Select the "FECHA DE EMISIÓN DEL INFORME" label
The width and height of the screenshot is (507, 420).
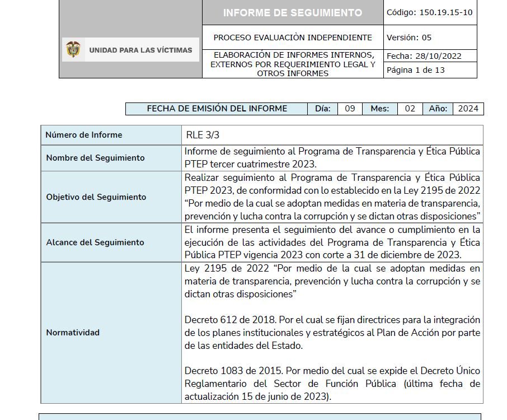tap(217, 109)
